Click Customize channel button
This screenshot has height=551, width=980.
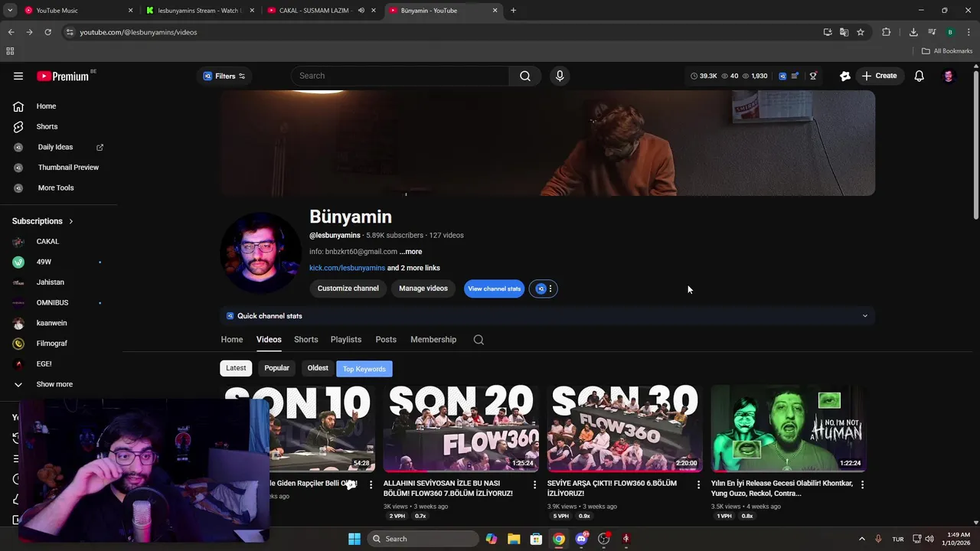[x=348, y=289]
